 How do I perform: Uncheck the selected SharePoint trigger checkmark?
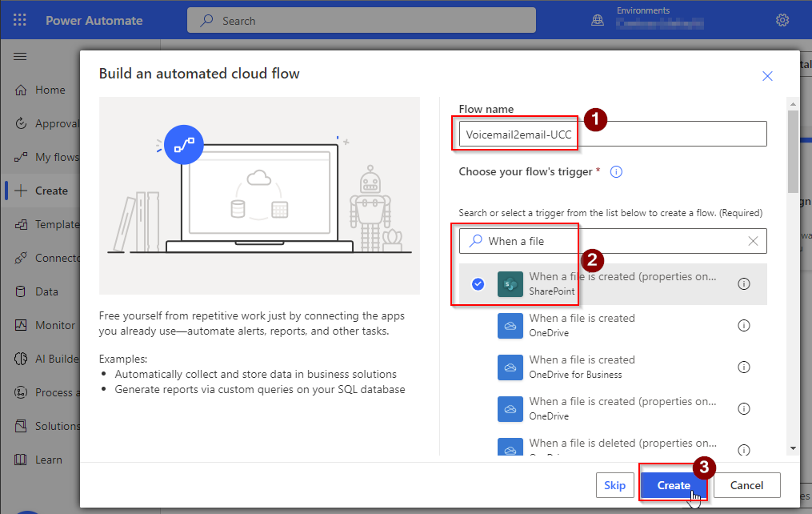click(x=478, y=284)
